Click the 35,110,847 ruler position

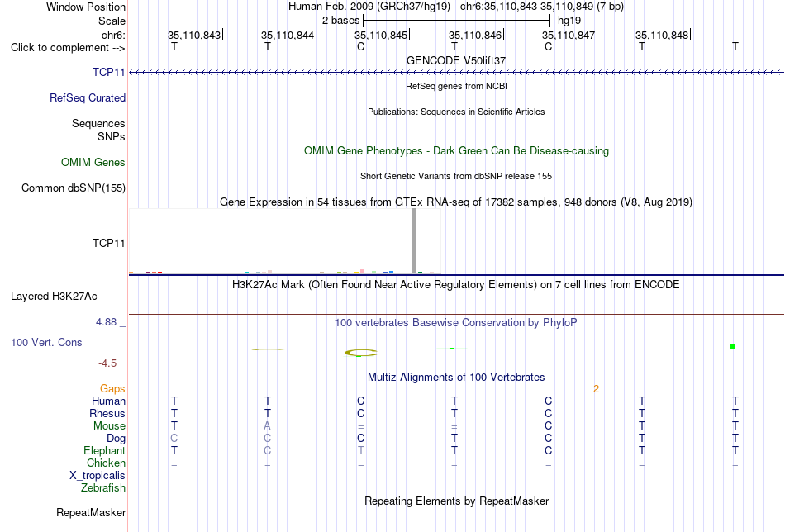click(569, 35)
